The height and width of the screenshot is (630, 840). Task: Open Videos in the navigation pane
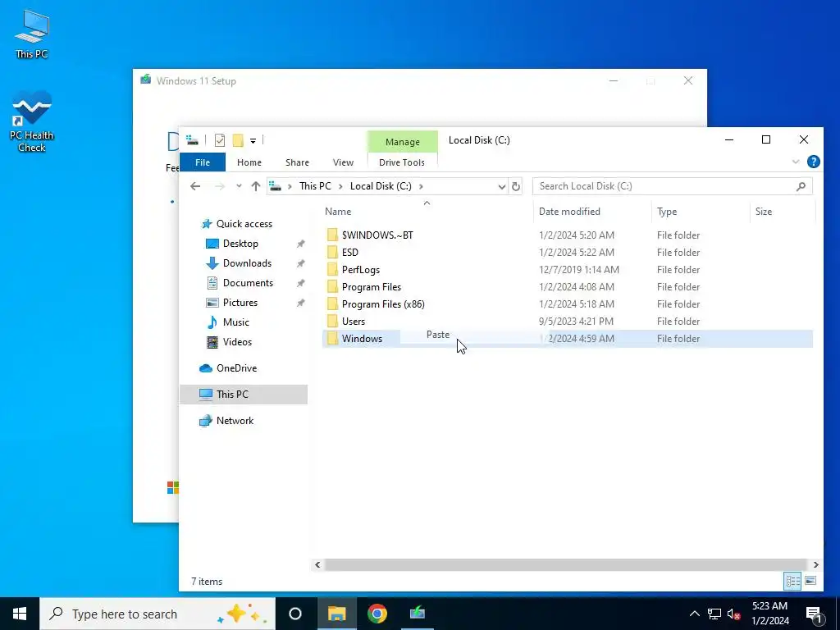pyautogui.click(x=237, y=342)
